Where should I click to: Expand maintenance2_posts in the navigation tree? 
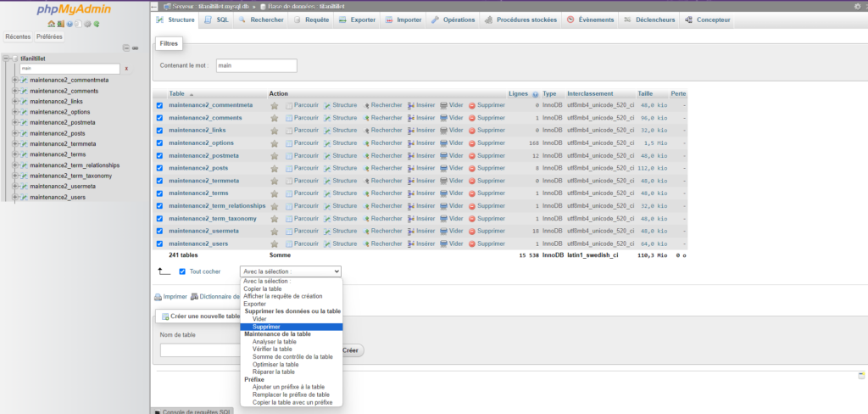[x=15, y=133]
